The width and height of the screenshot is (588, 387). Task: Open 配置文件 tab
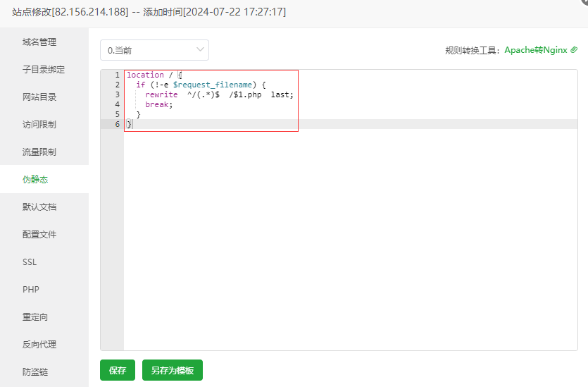tap(39, 234)
